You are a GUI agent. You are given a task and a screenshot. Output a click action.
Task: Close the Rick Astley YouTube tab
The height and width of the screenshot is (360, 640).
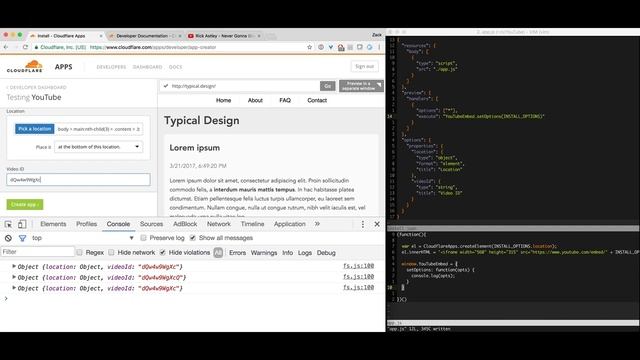pos(259,36)
